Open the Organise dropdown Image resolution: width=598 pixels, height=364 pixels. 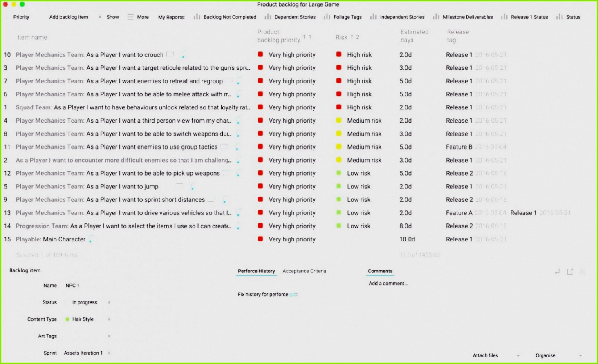pyautogui.click(x=580, y=355)
